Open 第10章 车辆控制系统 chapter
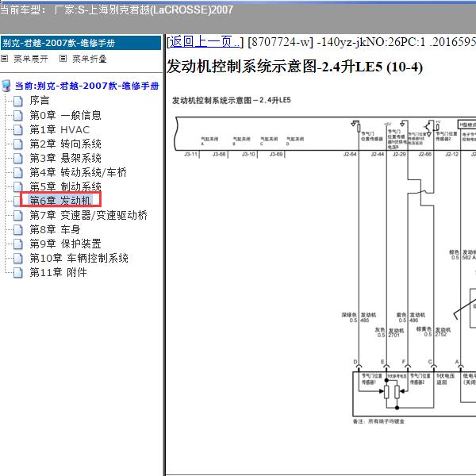Viewport: 476px width, 476px height. (79, 258)
